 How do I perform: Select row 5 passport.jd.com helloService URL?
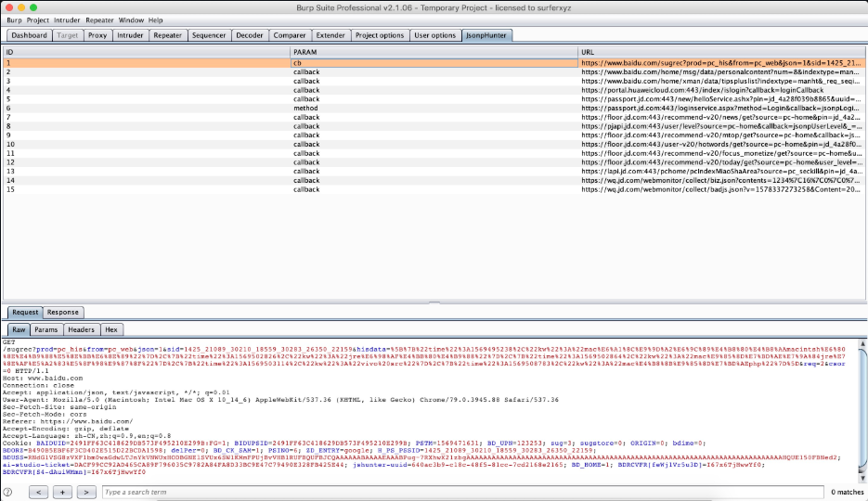(434, 99)
